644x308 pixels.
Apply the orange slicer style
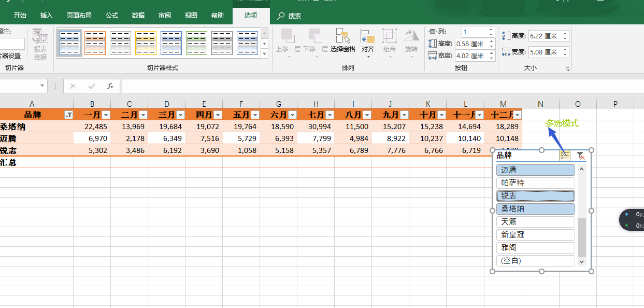95,43
